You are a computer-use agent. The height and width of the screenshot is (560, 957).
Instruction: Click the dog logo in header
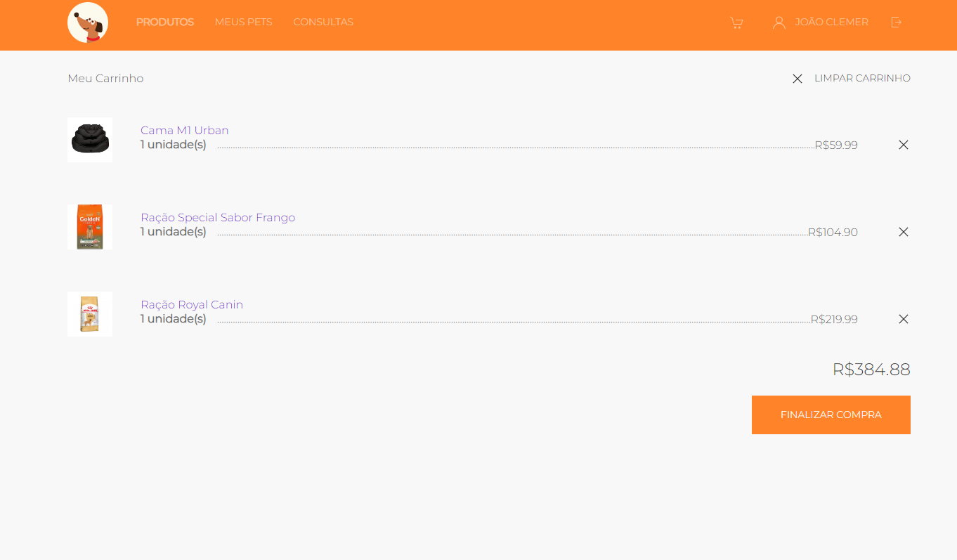pos(88,22)
